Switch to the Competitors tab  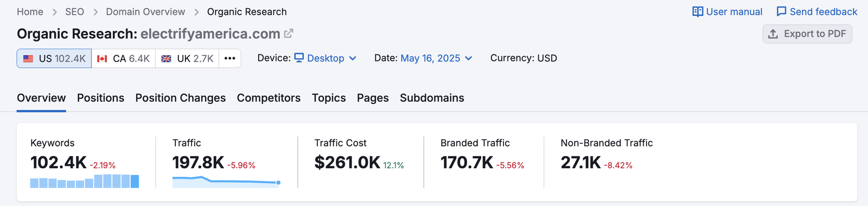(x=269, y=98)
